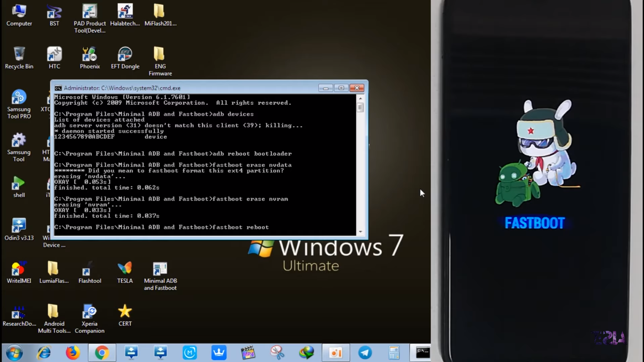Click the 'fastboot erase nvram' command line

click(171, 199)
